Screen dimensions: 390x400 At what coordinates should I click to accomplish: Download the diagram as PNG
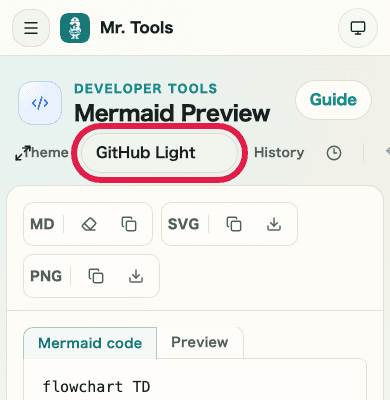pos(136,276)
